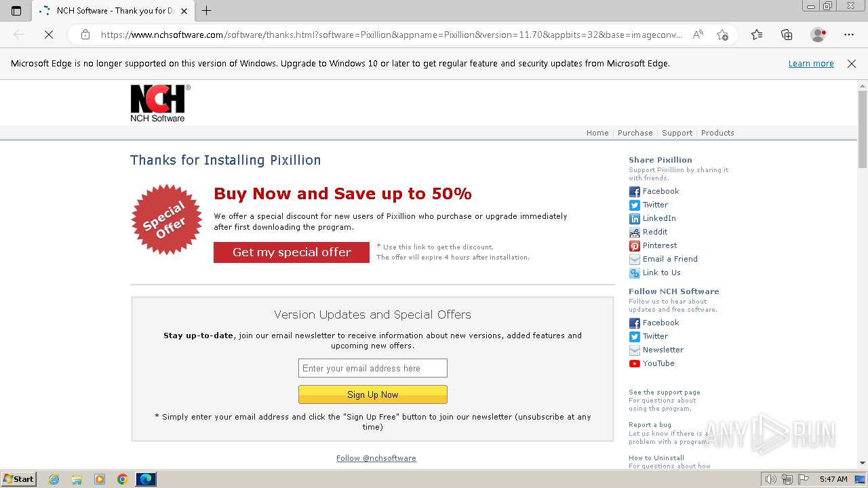Click the vertical page scrollbar thumb
This screenshot has width=868, height=488.
[x=863, y=129]
